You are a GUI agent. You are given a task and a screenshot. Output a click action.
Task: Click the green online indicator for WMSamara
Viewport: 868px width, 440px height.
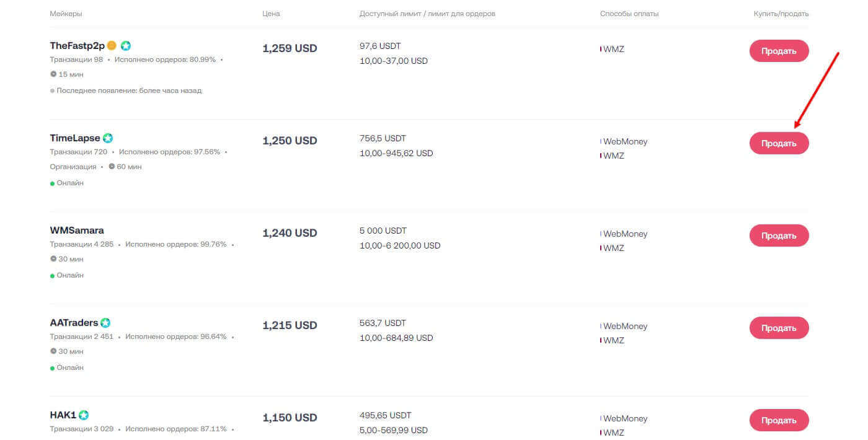click(53, 276)
